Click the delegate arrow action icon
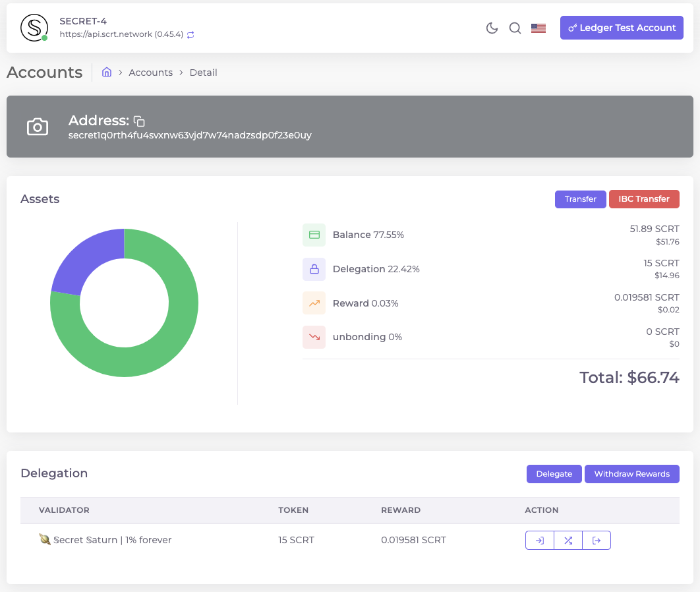This screenshot has height=592, width=700. (x=540, y=541)
